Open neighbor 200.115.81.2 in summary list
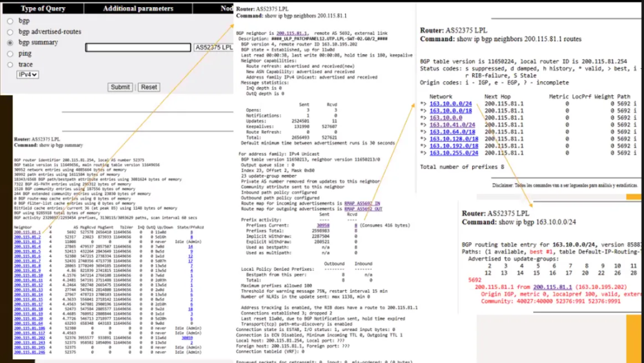The image size is (644, 363). click(x=27, y=237)
